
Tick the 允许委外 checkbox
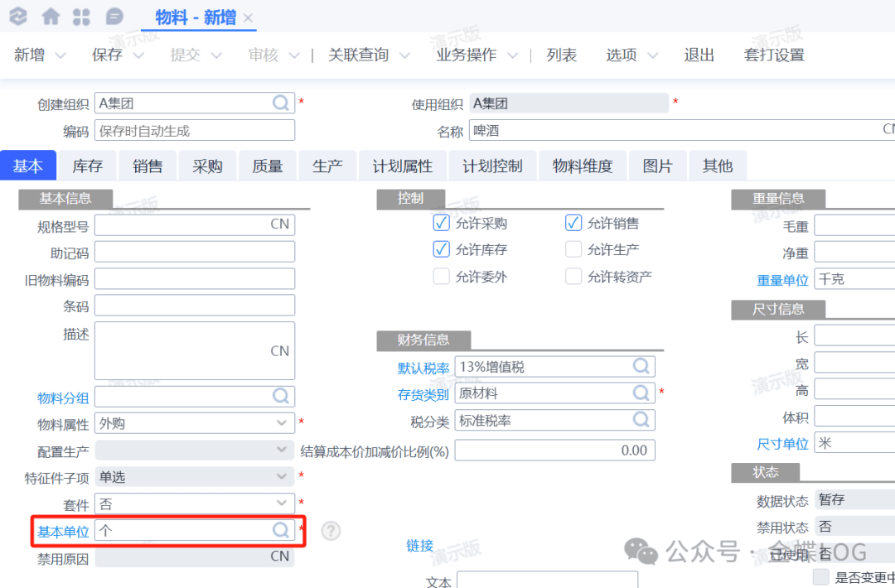[x=441, y=277]
